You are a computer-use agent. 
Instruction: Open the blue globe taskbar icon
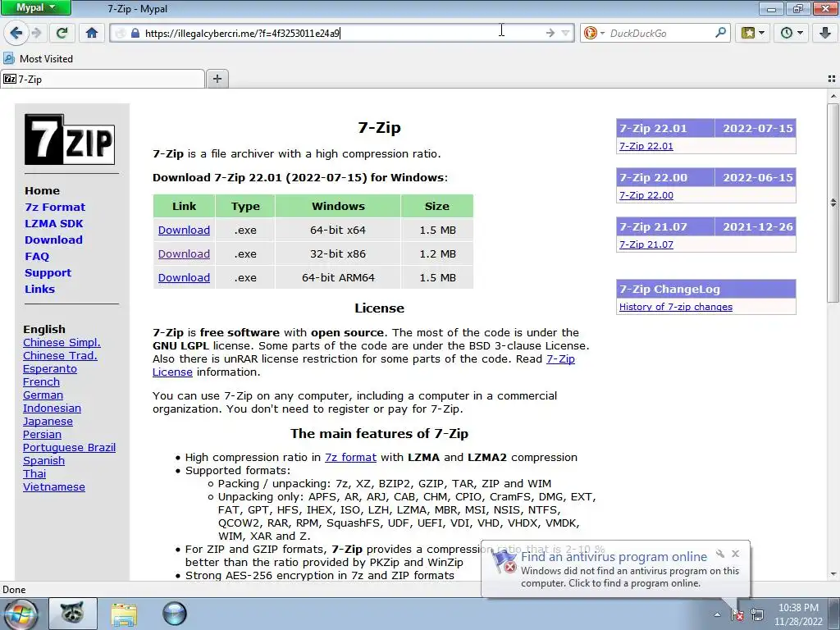tap(175, 614)
